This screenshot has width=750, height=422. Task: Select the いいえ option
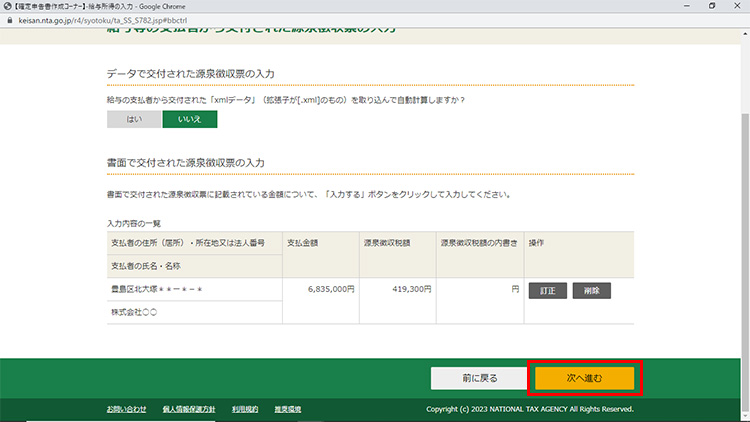click(189, 119)
